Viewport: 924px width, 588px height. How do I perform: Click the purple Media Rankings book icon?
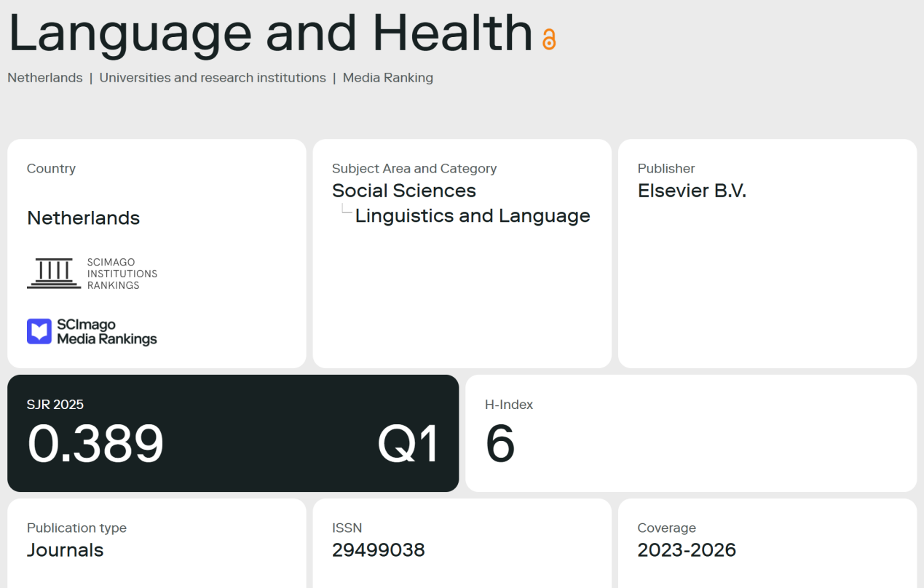(x=39, y=331)
